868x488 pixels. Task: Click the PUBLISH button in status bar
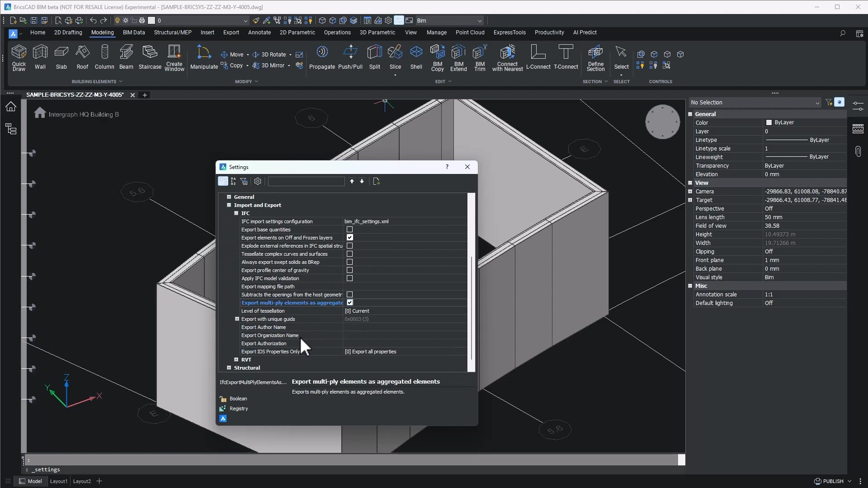pyautogui.click(x=832, y=481)
